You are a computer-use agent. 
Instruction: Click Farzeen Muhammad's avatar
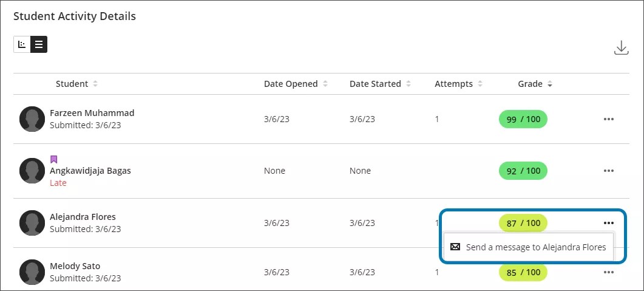pos(32,119)
